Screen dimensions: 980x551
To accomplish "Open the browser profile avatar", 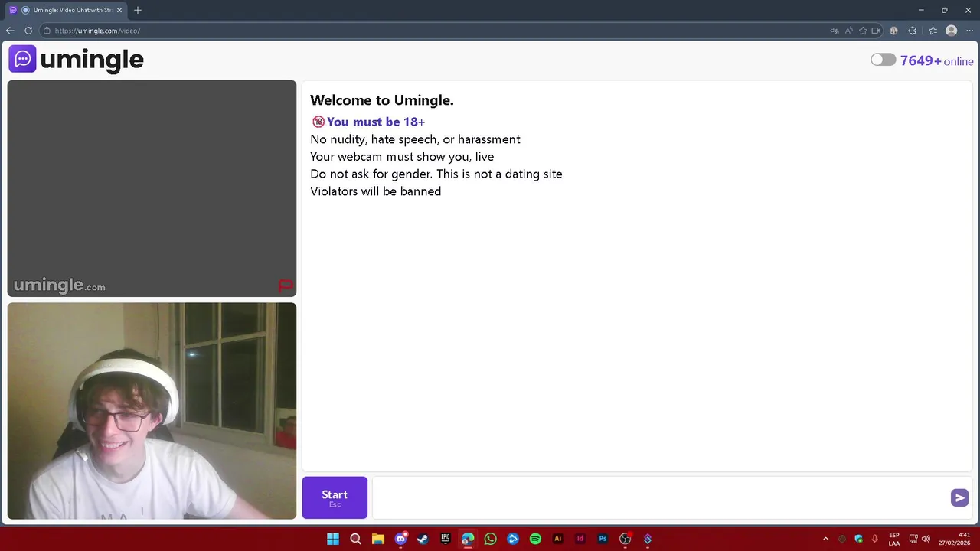I will pyautogui.click(x=952, y=31).
